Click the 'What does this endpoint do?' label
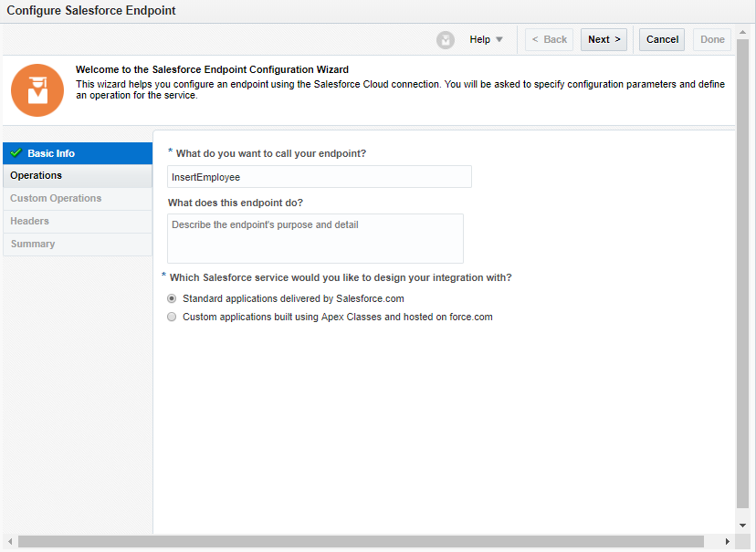 pyautogui.click(x=236, y=203)
